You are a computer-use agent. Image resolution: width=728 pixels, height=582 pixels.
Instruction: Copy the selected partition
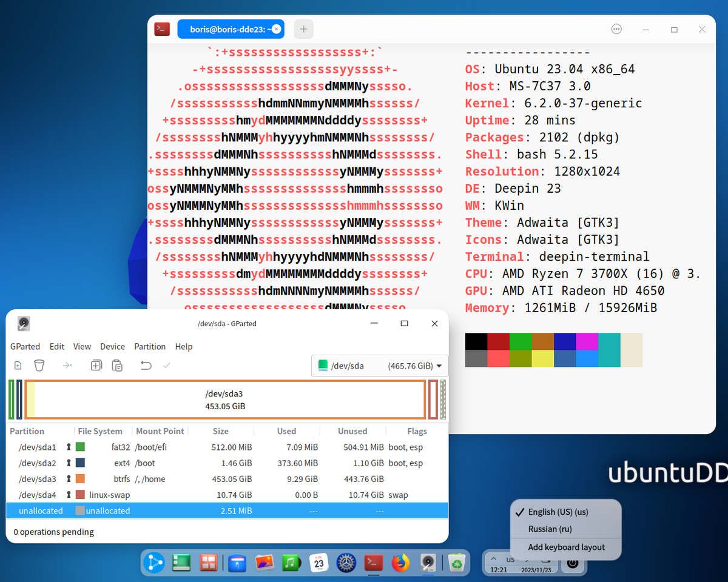(96, 366)
